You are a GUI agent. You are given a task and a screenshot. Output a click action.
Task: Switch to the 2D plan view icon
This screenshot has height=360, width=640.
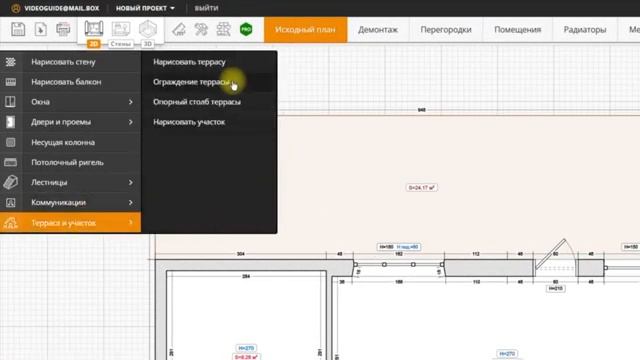click(x=93, y=29)
